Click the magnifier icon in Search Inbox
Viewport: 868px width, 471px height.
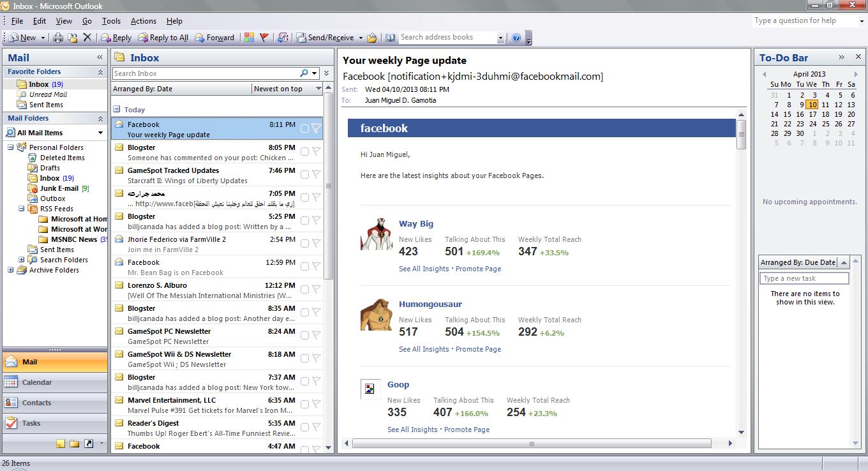coord(304,73)
